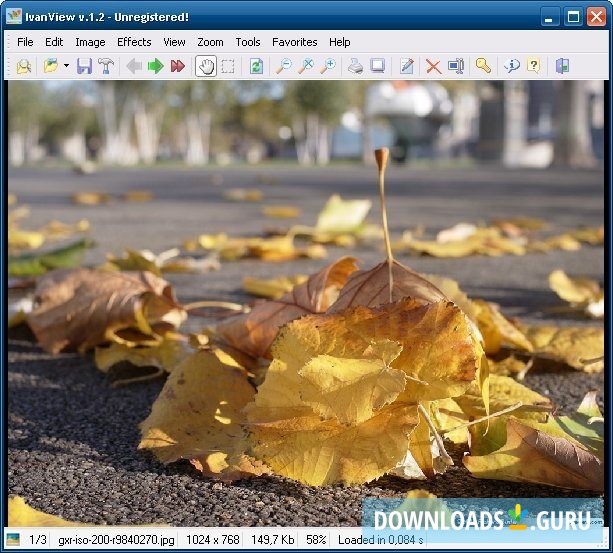613x553 pixels.
Task: Click the zoom out magnifier icon
Action: (x=283, y=66)
